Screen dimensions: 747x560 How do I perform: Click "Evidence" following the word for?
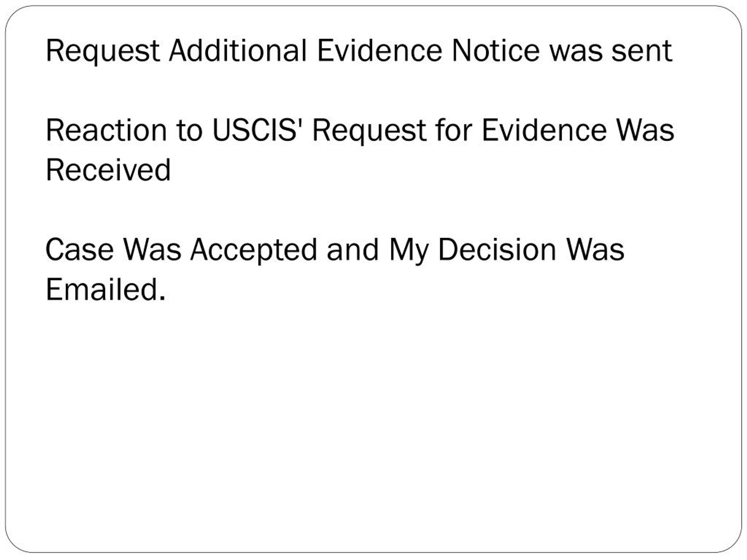pos(544,130)
